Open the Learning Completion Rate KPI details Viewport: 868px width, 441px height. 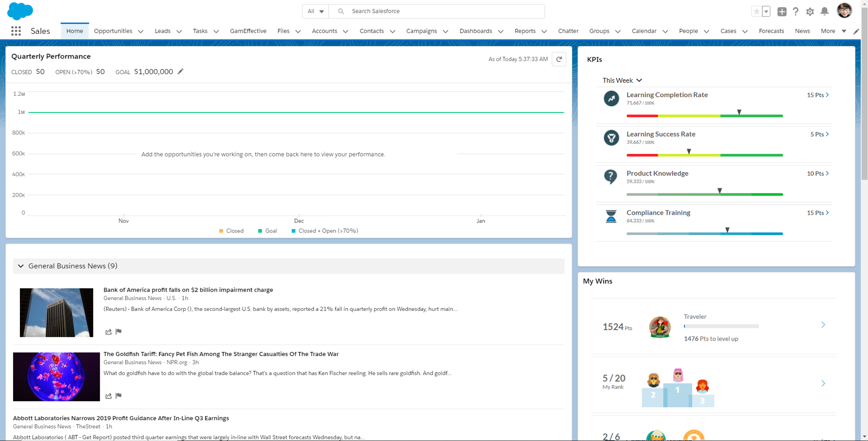tap(827, 95)
